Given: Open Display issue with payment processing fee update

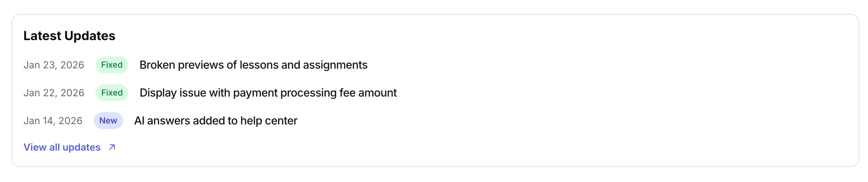Looking at the screenshot, I should coord(268,93).
